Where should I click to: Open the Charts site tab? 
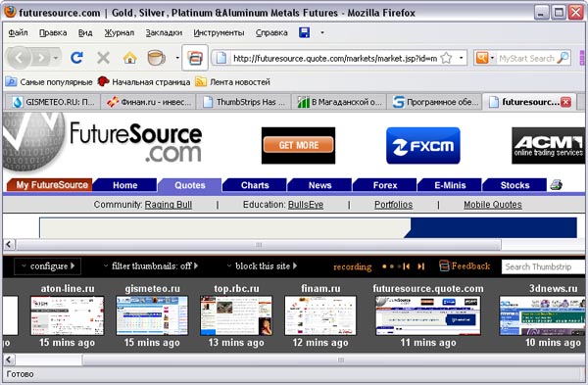coord(255,185)
